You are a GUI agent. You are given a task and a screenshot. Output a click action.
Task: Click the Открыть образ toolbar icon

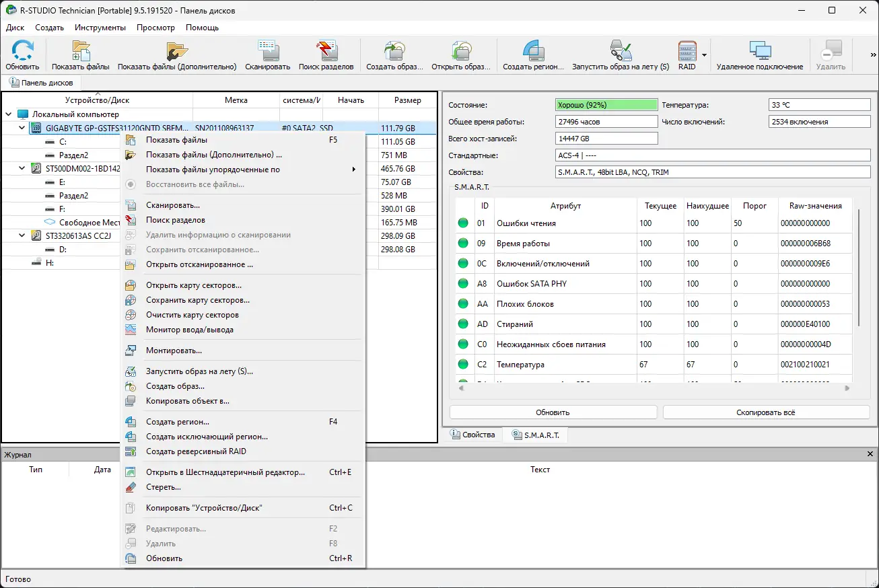click(462, 54)
